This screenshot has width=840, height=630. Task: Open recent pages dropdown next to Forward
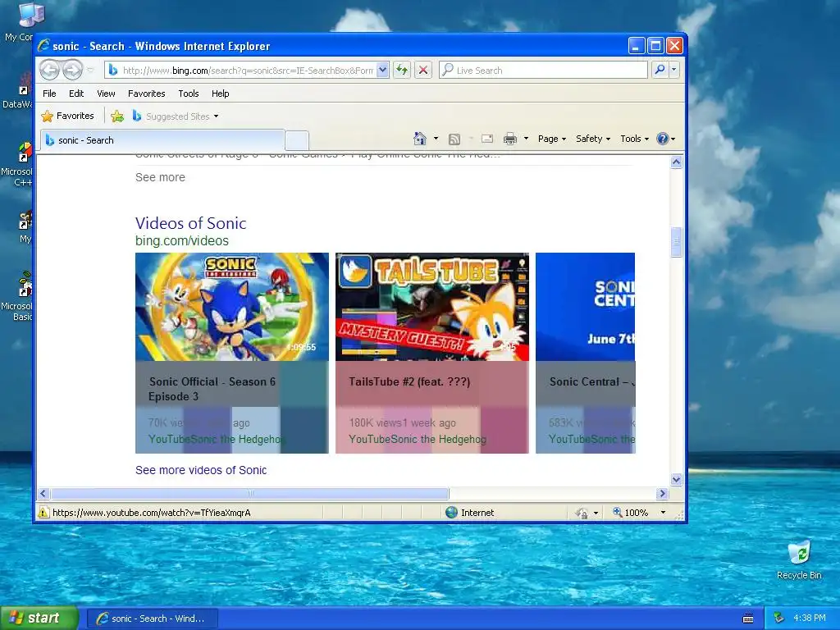click(x=90, y=71)
